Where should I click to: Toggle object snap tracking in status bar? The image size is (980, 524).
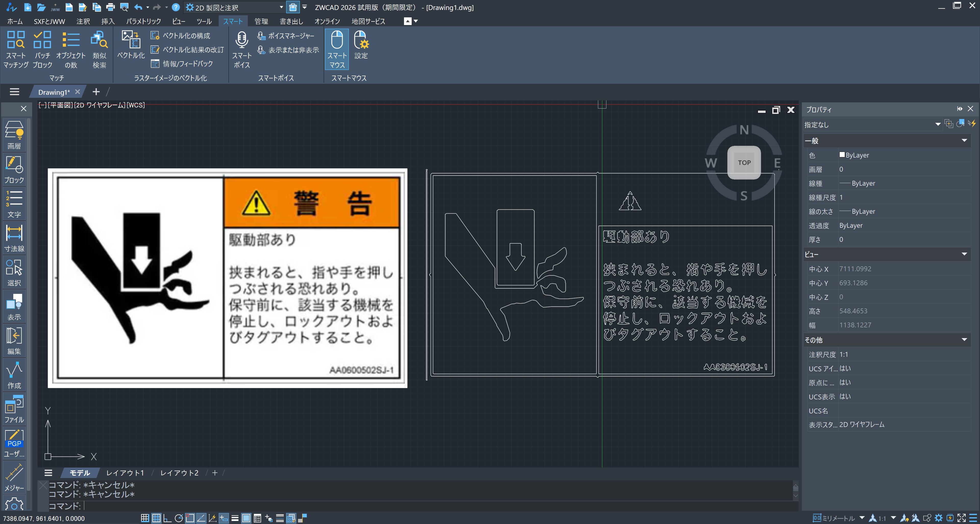click(x=201, y=518)
